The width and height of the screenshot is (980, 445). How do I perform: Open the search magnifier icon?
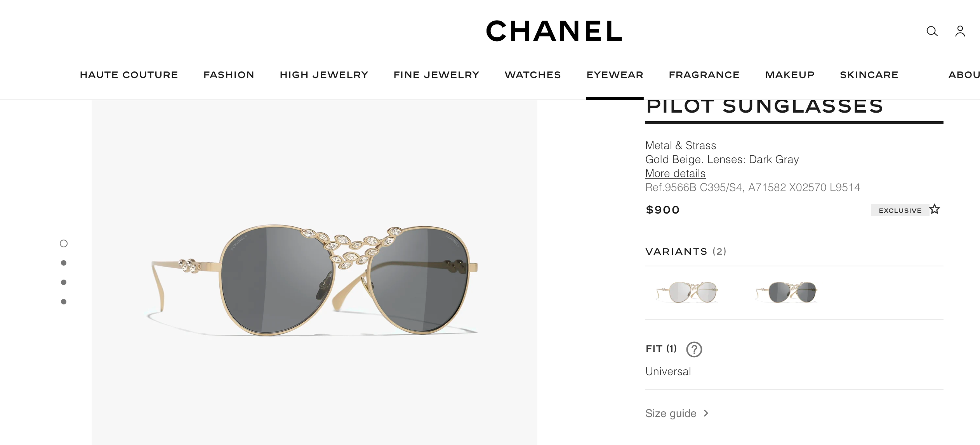(x=932, y=31)
